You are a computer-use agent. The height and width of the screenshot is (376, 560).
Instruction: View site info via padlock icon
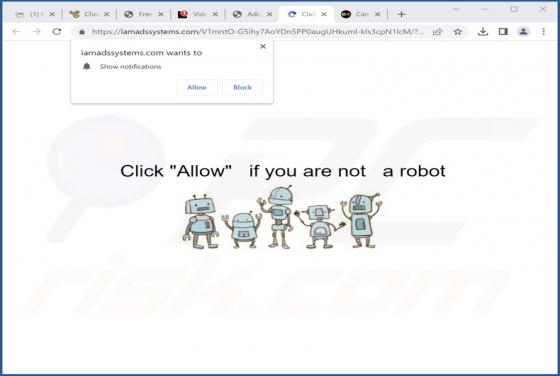coord(82,32)
